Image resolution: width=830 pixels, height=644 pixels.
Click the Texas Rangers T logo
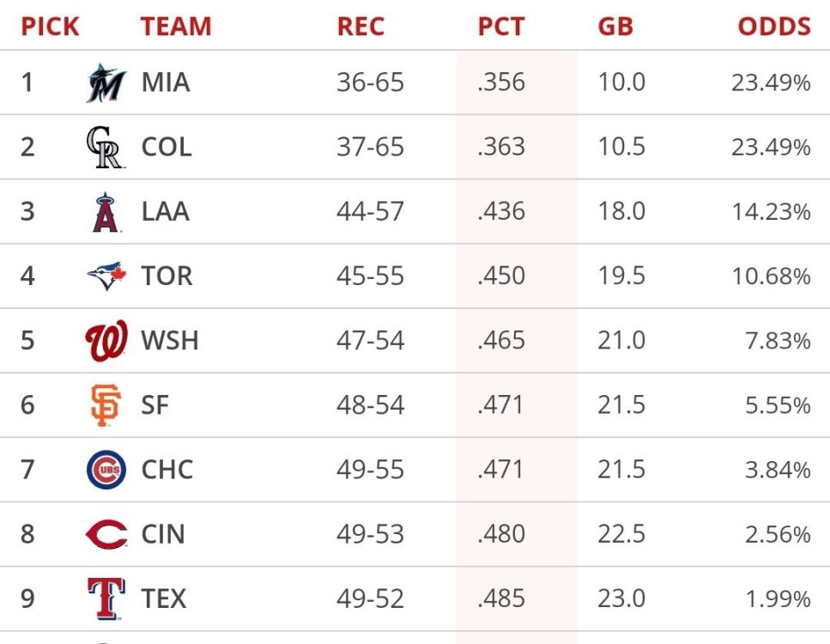(106, 598)
